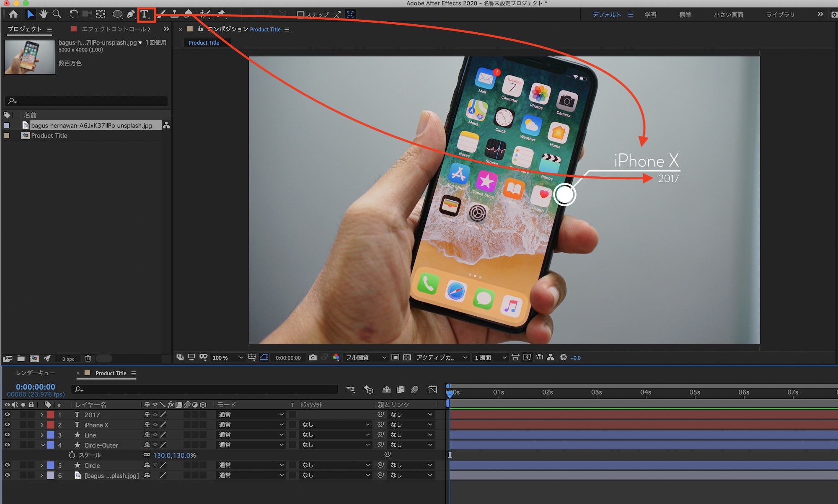Create a new folder in Project panel

tap(21, 359)
